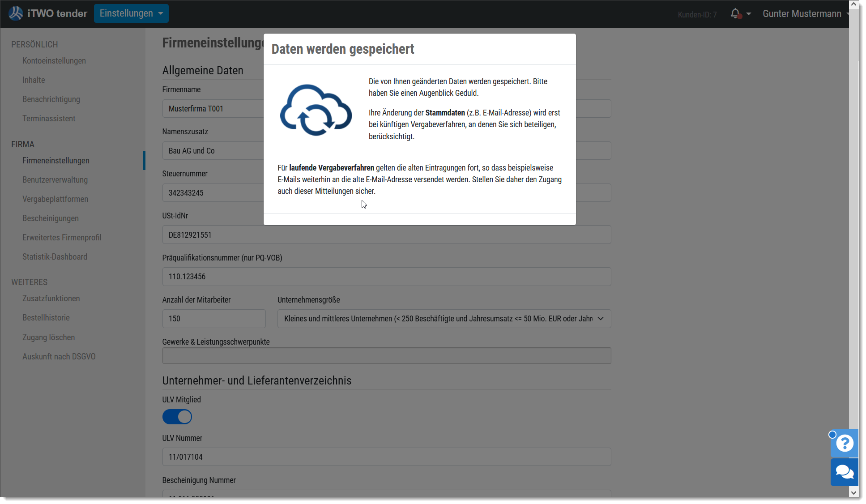Click the Kunden-ID: 7 text
Image resolution: width=866 pixels, height=504 pixels.
[x=697, y=15]
